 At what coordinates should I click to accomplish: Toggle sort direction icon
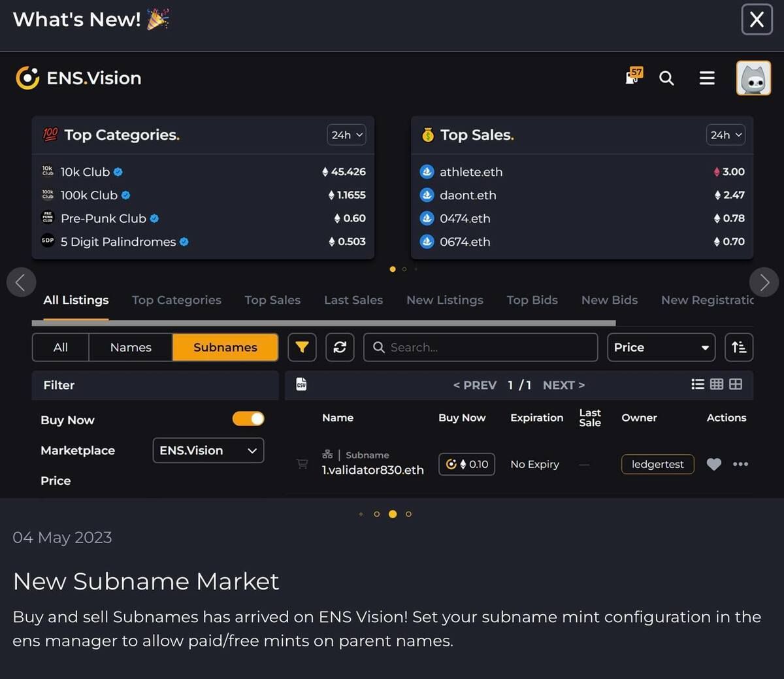pos(739,347)
